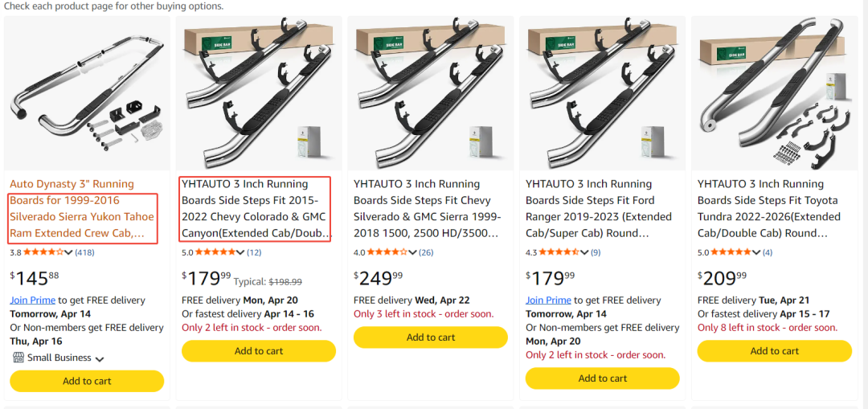The height and width of the screenshot is (409, 868).
Task: Add the $249.99 Silverado boards to cart
Action: (x=431, y=337)
